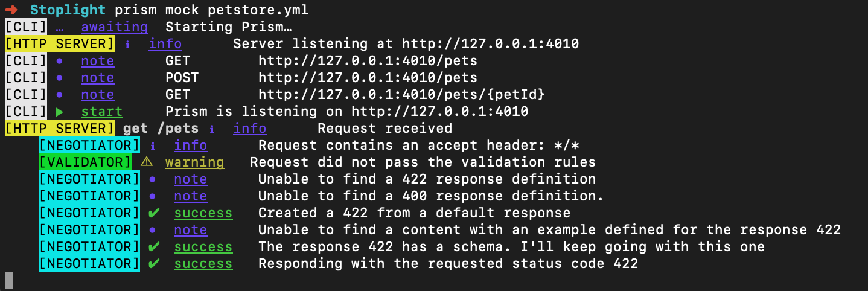Click the server URL on the 'Server listening' line
868x291 pixels.
click(490, 44)
